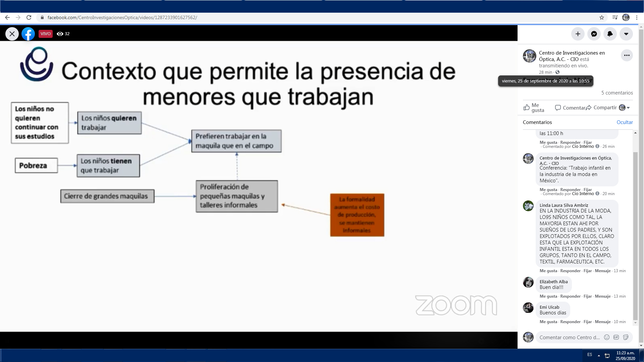This screenshot has height=362, width=644.
Task: Close the live video viewer
Action: (x=12, y=34)
